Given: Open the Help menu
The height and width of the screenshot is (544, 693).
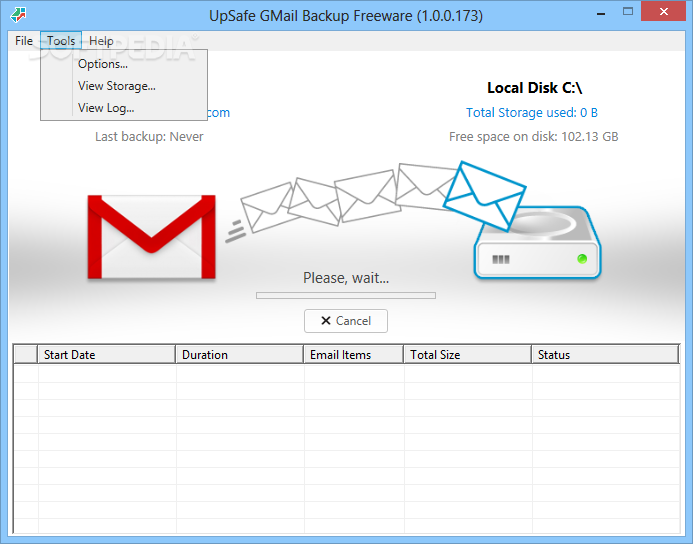Looking at the screenshot, I should (x=101, y=41).
